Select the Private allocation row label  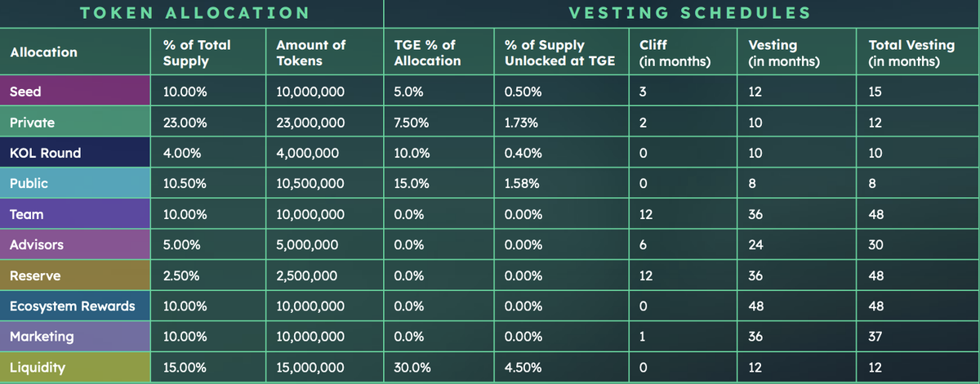click(75, 123)
